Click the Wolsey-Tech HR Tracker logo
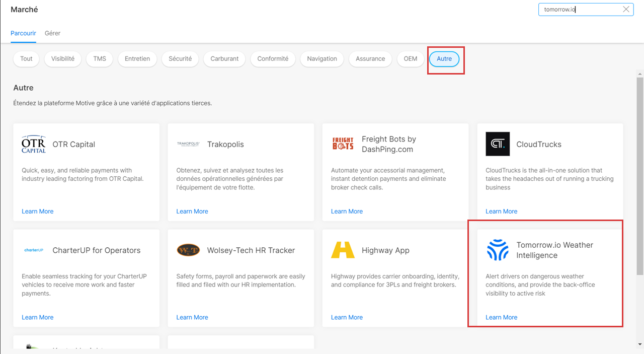Screen dimensions: 644x354 click(x=188, y=250)
